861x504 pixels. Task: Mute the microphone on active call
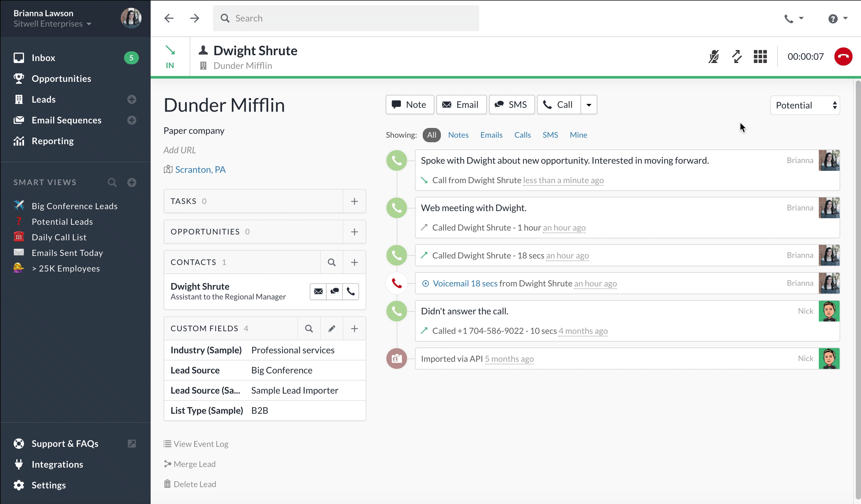(x=713, y=57)
